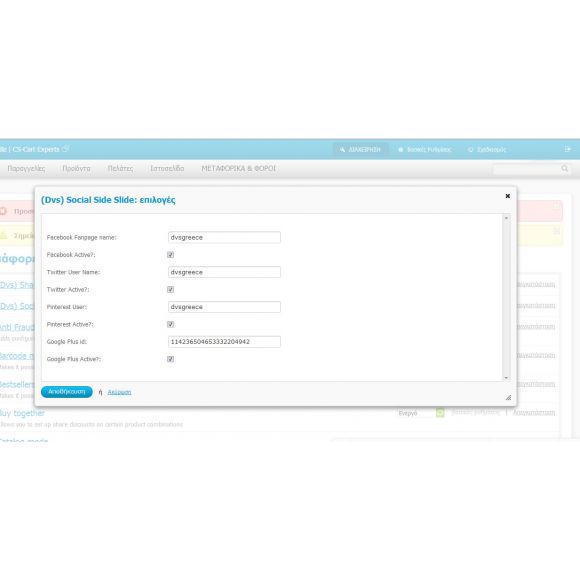Image resolution: width=580 pixels, height=580 pixels.
Task: Click the logout icon in top bar
Action: coord(568,149)
